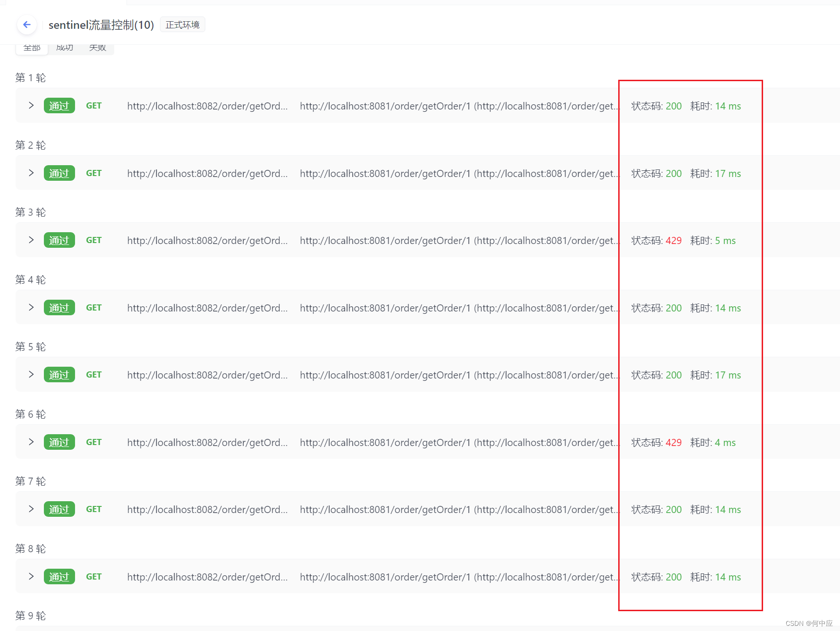
Task: Expand the round 5 request row
Action: [x=31, y=374]
